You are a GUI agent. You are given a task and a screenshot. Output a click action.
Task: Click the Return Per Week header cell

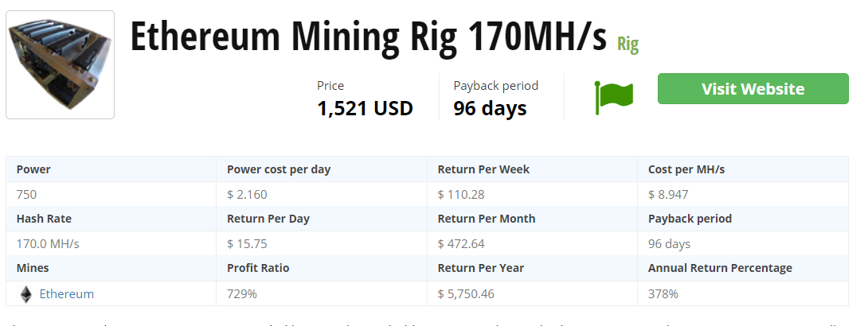[x=532, y=169]
